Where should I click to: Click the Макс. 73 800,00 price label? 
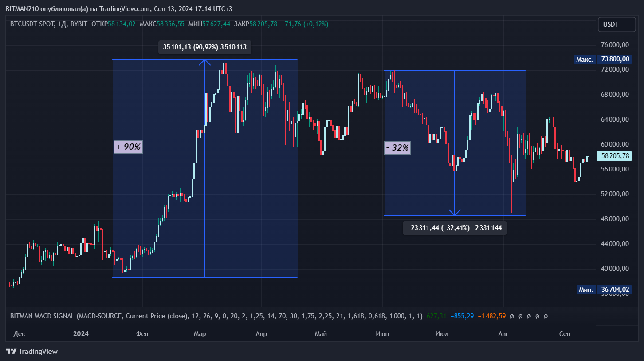[x=602, y=59]
